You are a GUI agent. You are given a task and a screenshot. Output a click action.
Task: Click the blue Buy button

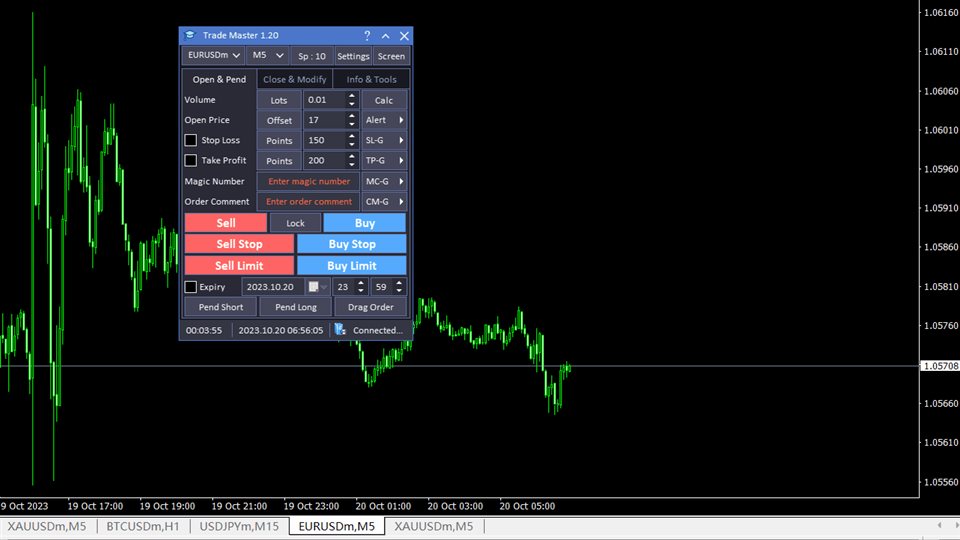364,223
